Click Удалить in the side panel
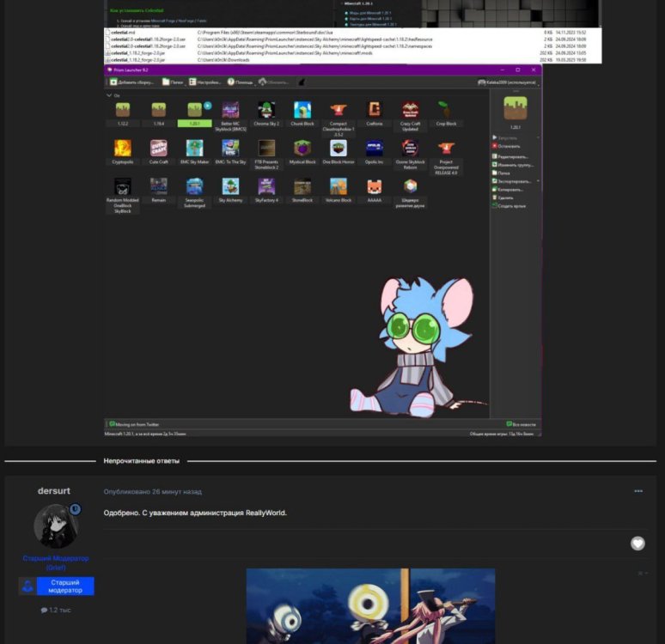 (x=503, y=197)
